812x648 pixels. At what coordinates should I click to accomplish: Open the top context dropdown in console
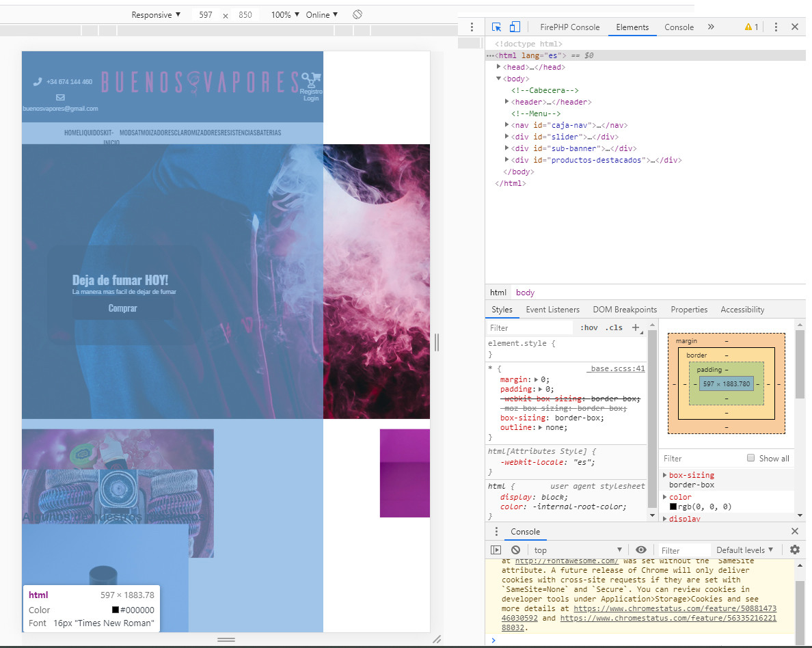[578, 550]
